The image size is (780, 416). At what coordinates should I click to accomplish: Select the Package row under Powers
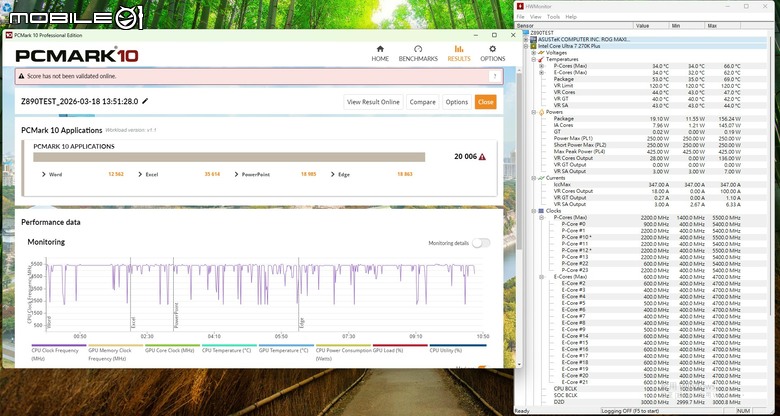645,118
